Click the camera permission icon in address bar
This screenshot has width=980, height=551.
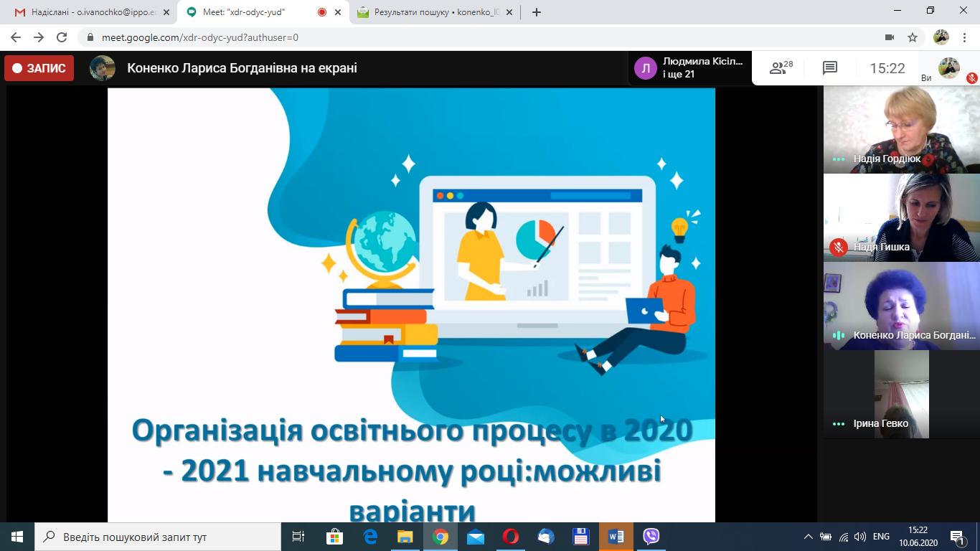tap(890, 37)
